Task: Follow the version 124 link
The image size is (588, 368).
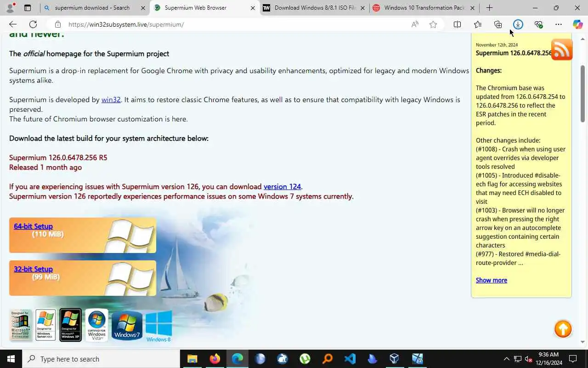Action: [282, 186]
